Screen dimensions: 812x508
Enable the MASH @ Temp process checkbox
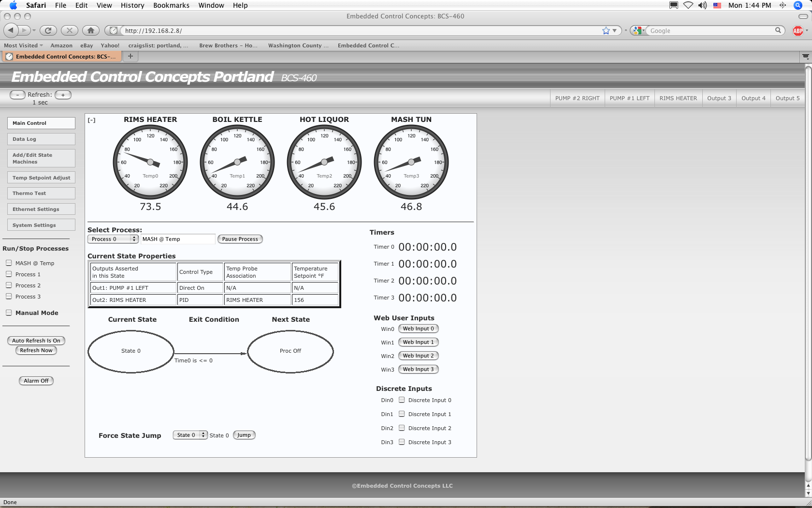[9, 263]
